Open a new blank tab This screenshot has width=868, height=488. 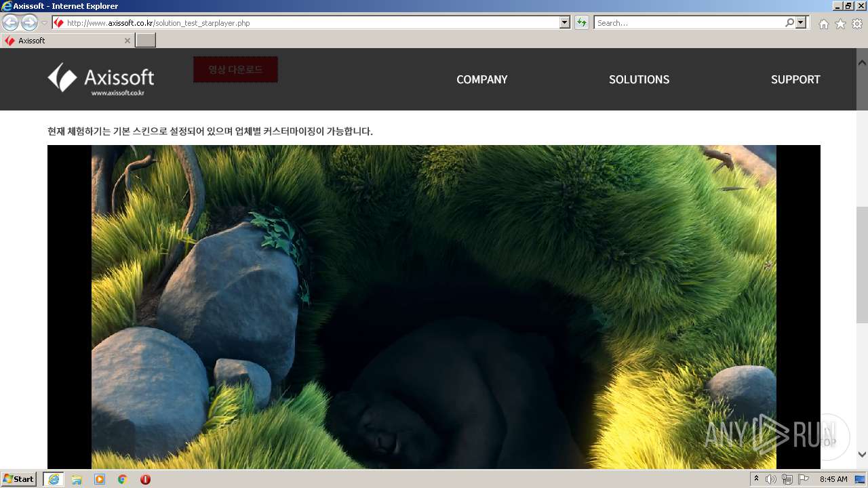click(x=146, y=41)
